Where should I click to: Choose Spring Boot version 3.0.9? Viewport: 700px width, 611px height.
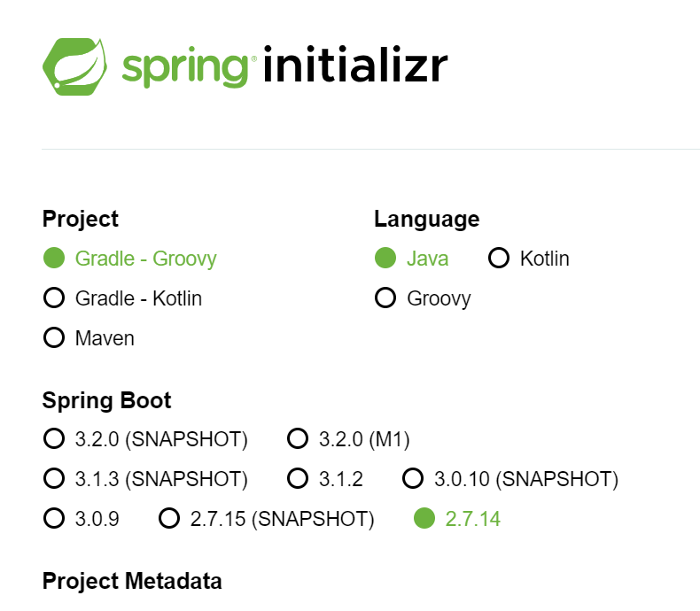55,518
